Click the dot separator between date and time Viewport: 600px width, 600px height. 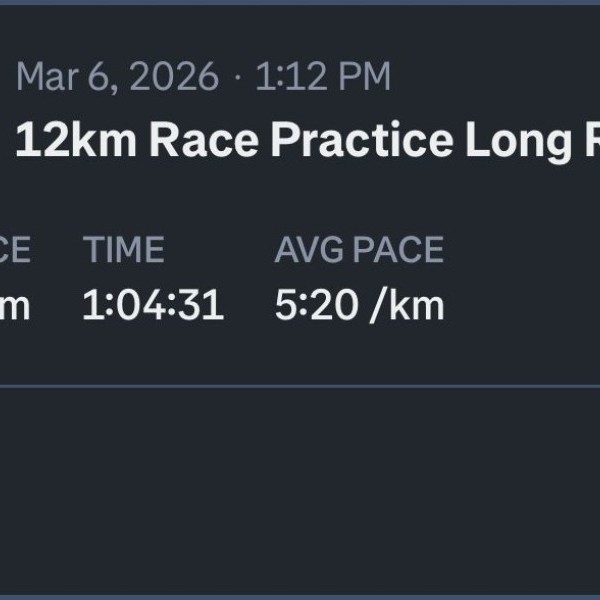[238, 77]
